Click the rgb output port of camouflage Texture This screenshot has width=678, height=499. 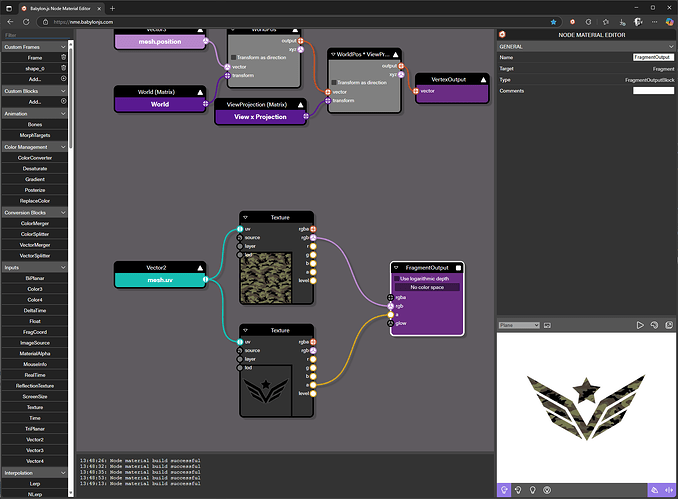[313, 238]
